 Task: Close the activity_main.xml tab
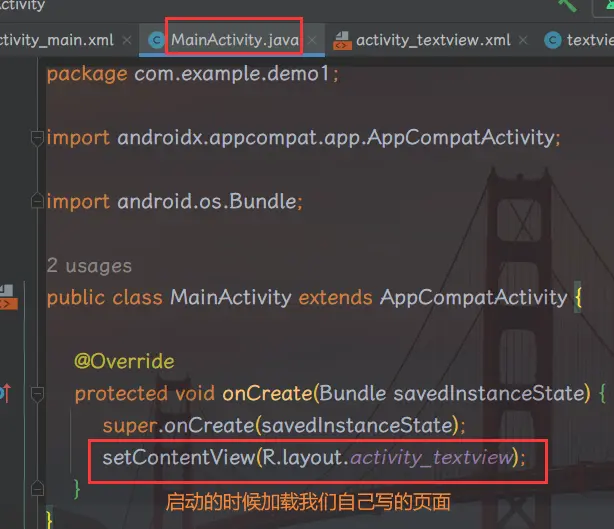click(x=126, y=40)
